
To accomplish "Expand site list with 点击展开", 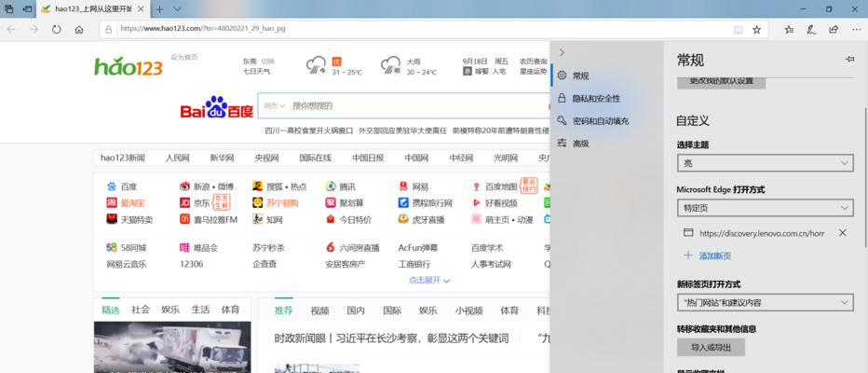I will tap(429, 281).
